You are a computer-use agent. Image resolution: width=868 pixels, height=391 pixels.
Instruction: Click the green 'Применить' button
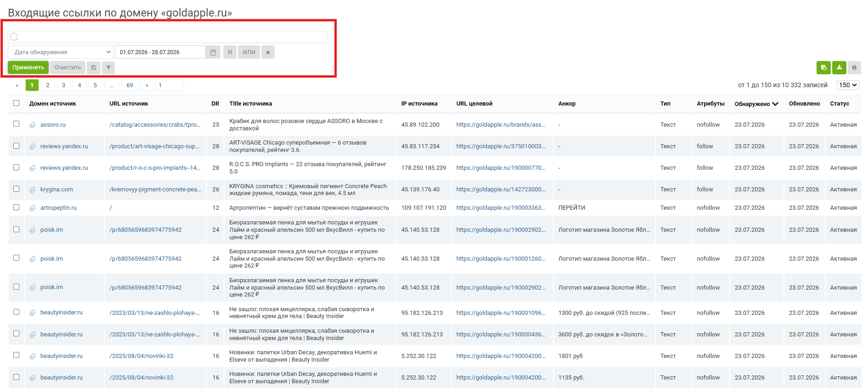point(28,67)
